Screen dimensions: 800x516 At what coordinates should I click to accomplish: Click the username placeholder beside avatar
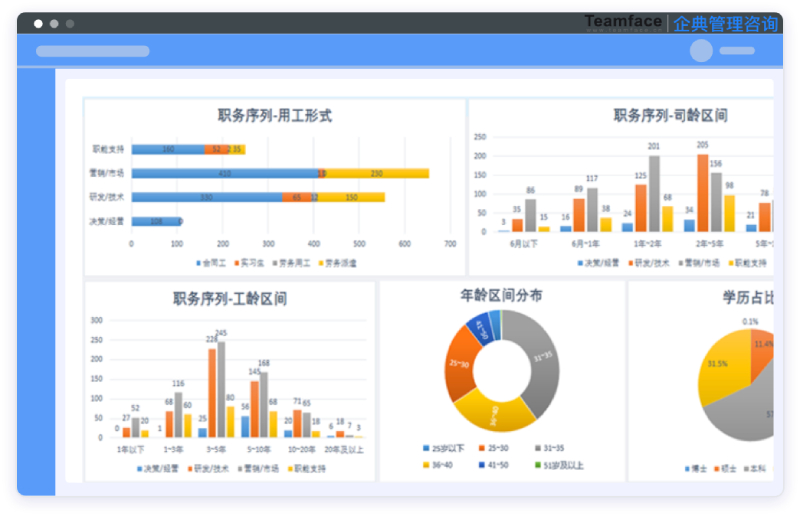click(x=738, y=51)
